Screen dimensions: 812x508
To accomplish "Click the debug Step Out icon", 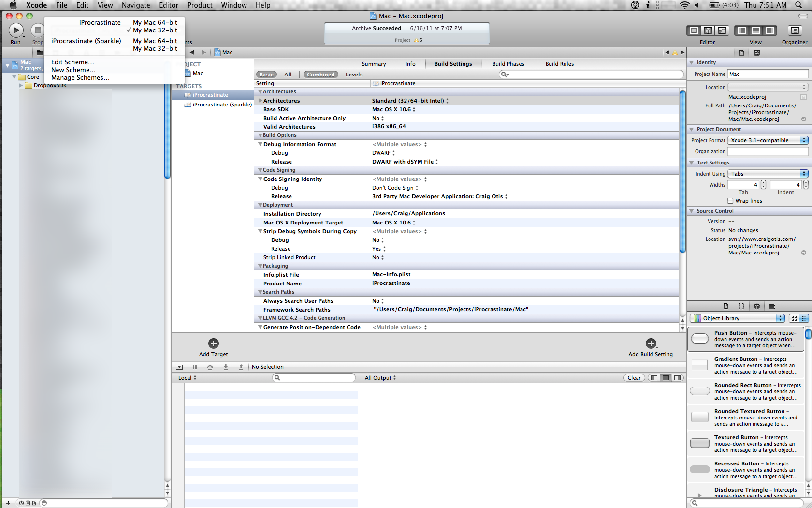I will coord(241,367).
